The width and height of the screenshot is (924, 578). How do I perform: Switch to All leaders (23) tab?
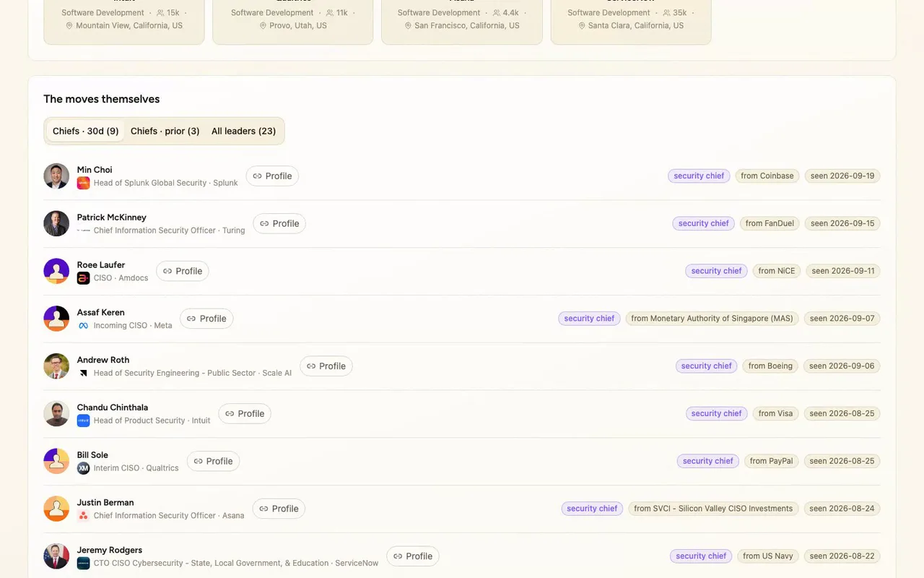[244, 131]
